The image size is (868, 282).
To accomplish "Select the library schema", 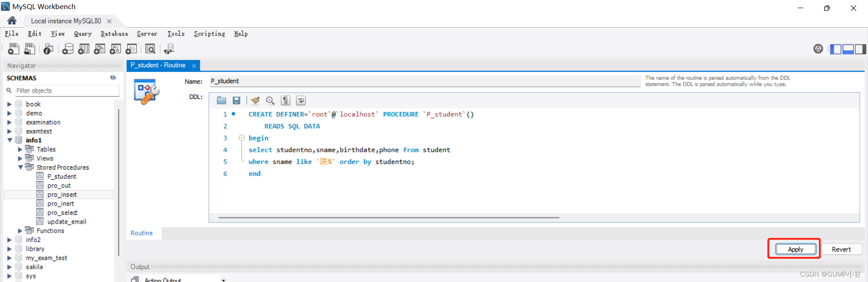I will [x=35, y=249].
